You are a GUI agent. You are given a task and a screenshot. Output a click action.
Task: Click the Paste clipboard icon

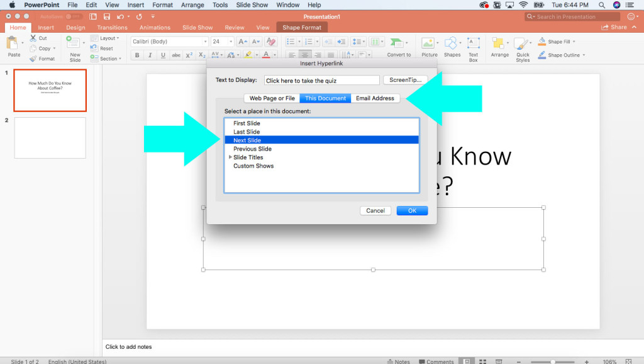(13, 43)
